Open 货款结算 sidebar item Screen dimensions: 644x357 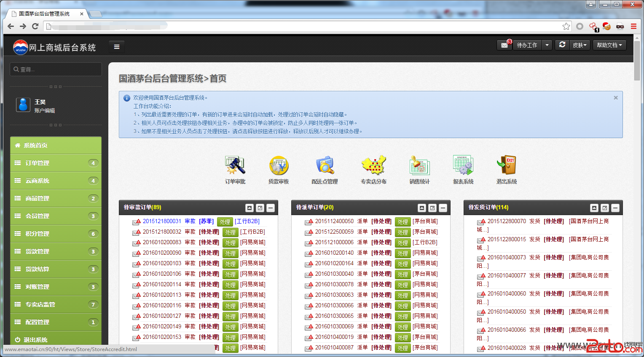[x=56, y=269]
